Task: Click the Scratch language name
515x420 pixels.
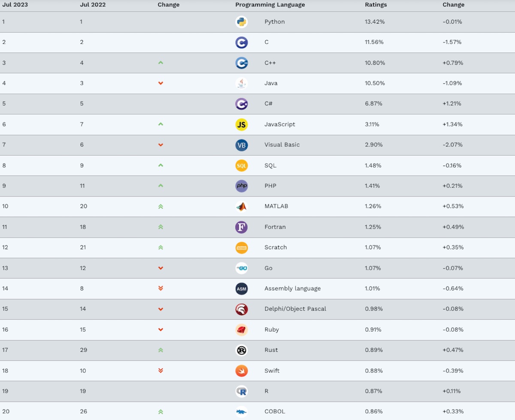Action: pos(276,248)
